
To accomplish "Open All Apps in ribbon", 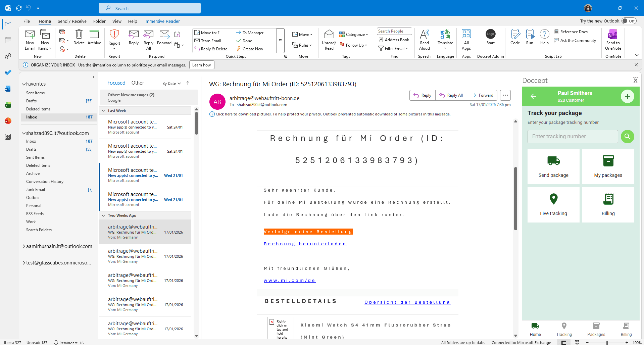I will (466, 40).
